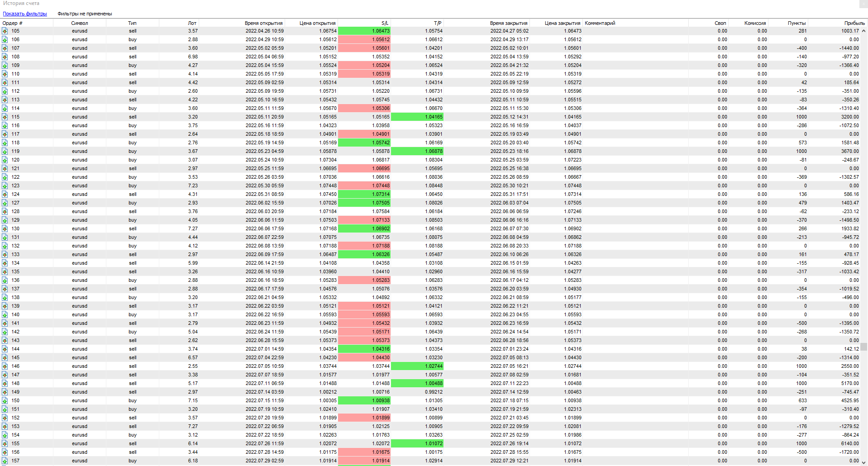Click green S/L cell 1.06473

(364, 31)
